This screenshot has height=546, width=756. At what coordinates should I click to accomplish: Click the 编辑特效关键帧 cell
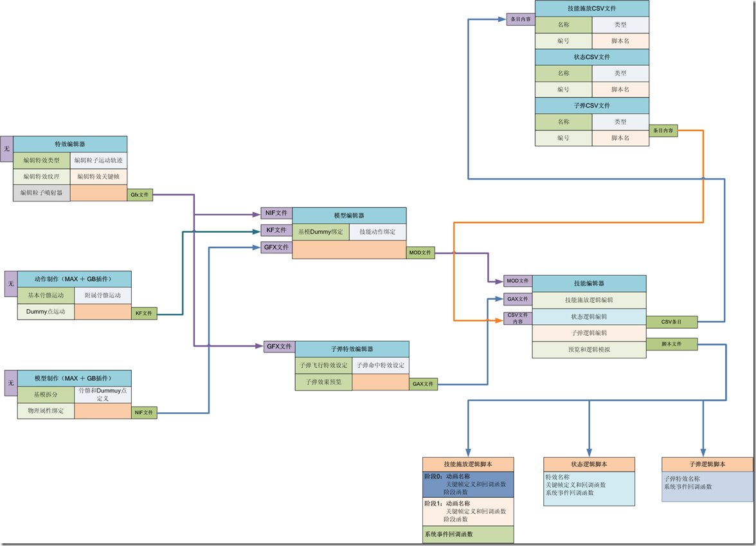99,177
